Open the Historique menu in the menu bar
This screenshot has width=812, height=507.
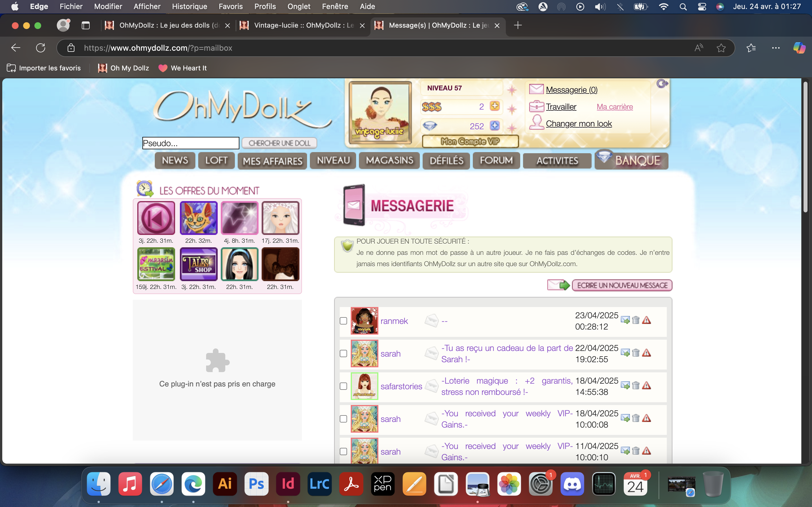pyautogui.click(x=189, y=6)
